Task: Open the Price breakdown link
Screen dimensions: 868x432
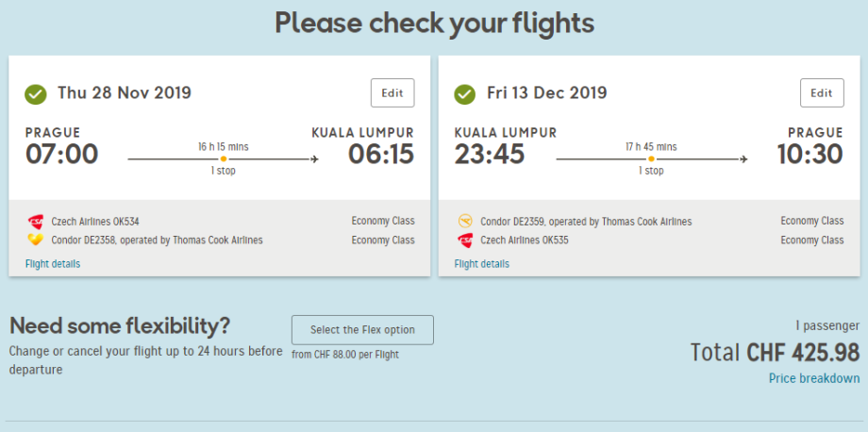Action: (814, 378)
